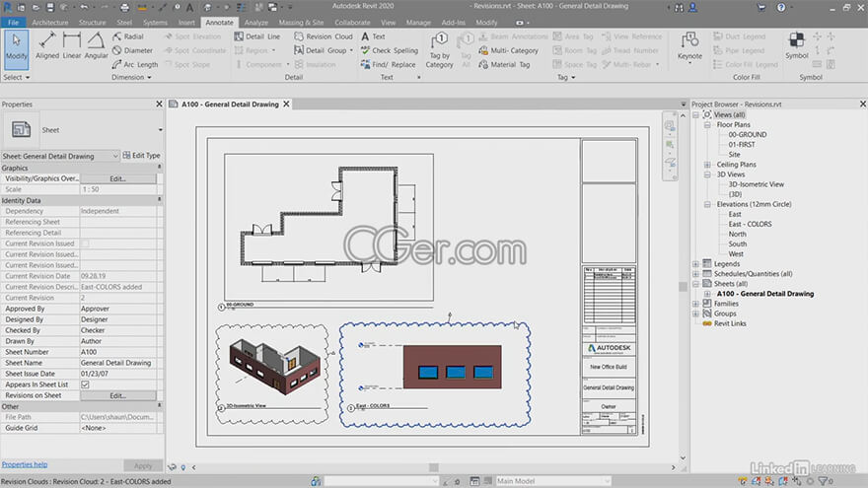Image resolution: width=868 pixels, height=488 pixels.
Task: Select the Material Tag tool
Action: pos(504,64)
